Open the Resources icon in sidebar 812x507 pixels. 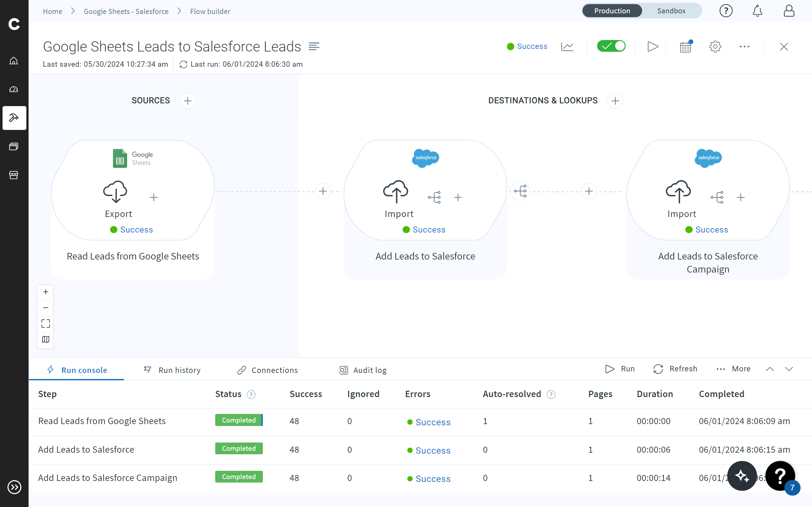14,146
